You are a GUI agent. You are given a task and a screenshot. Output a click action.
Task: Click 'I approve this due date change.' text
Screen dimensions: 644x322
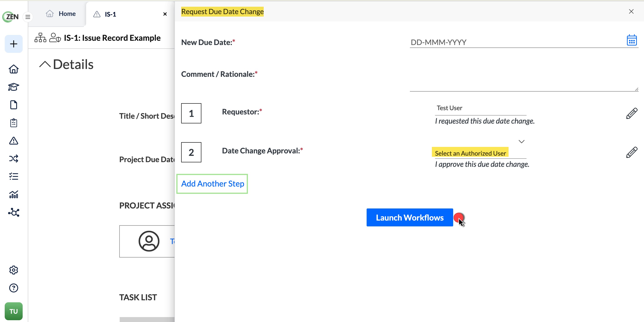point(482,164)
